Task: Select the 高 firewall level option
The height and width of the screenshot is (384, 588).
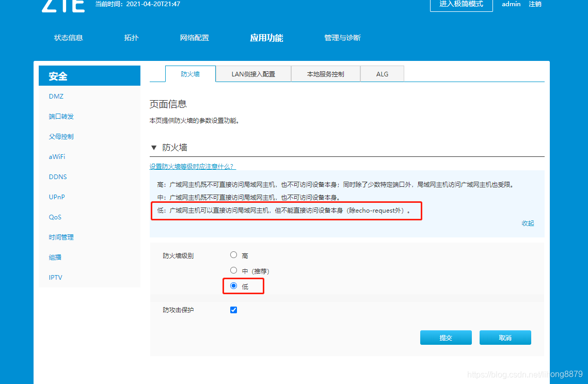Action: 233,254
